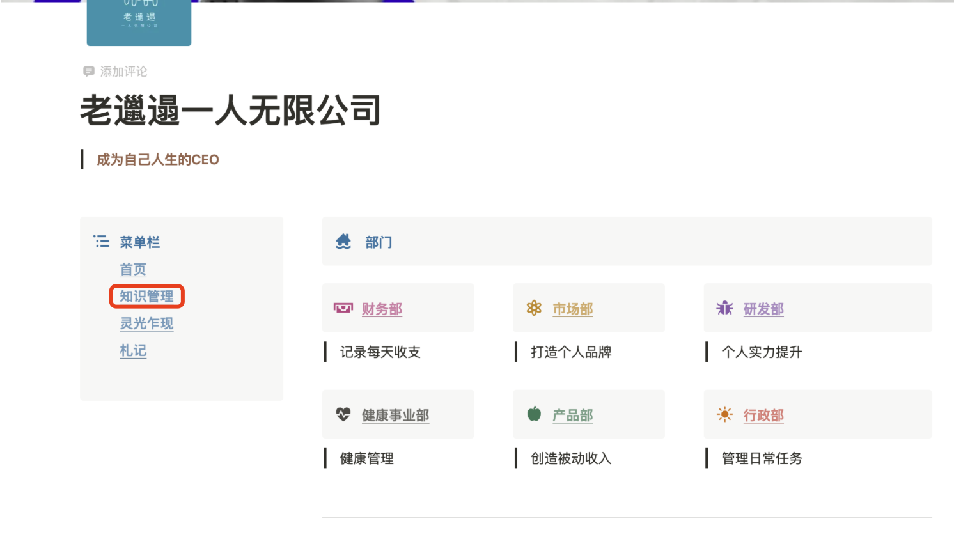Image resolution: width=954 pixels, height=560 pixels.
Task: Open the 首页 link in the menu
Action: tap(133, 270)
